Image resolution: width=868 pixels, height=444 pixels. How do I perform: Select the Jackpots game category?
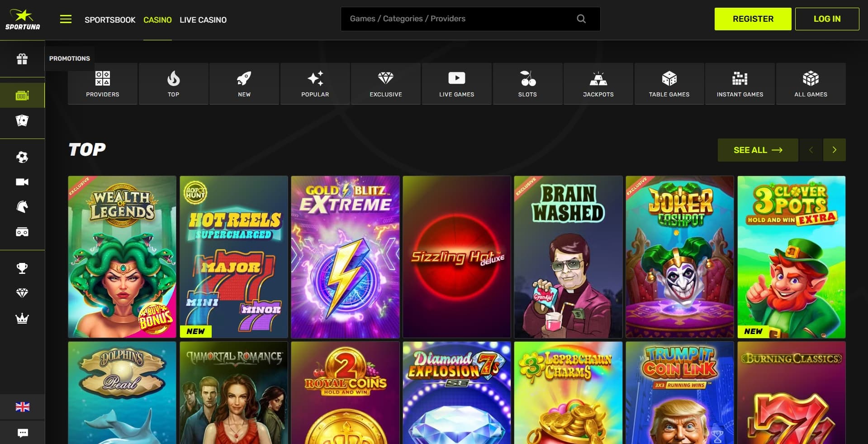coord(598,84)
